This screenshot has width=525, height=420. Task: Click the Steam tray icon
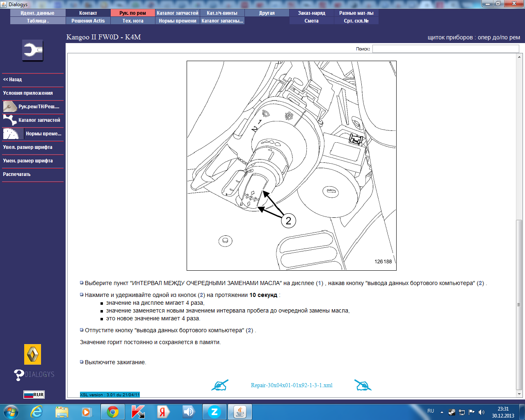(x=452, y=412)
